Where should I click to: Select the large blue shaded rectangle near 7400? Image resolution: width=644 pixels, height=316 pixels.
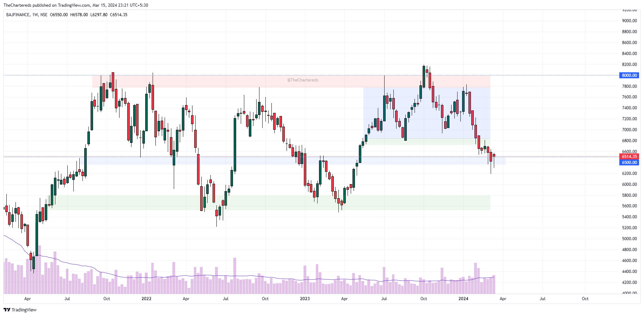point(427,113)
